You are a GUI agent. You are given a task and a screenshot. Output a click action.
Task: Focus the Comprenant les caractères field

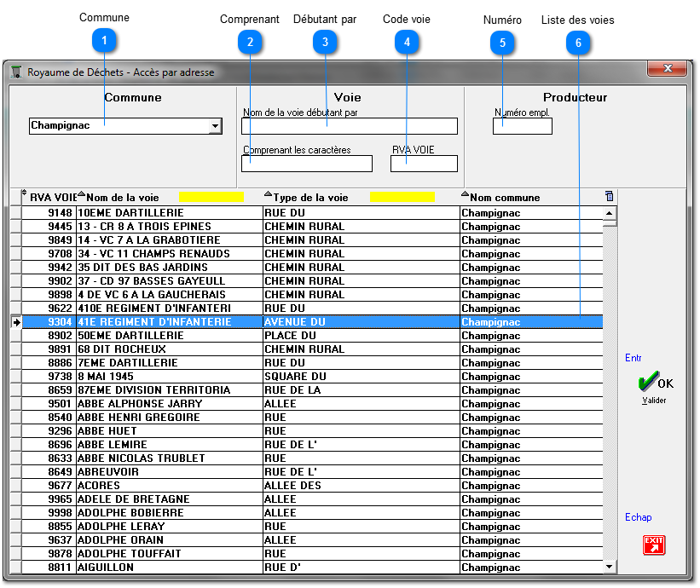point(307,164)
